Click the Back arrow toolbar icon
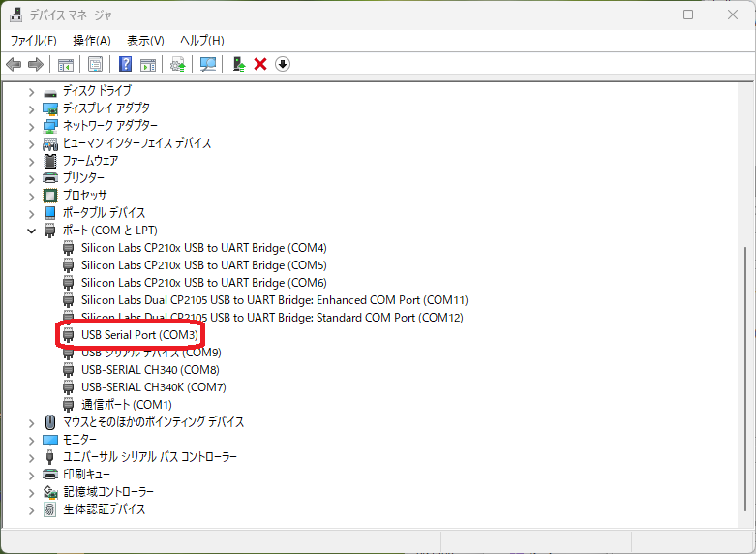The image size is (756, 554). pos(14,64)
